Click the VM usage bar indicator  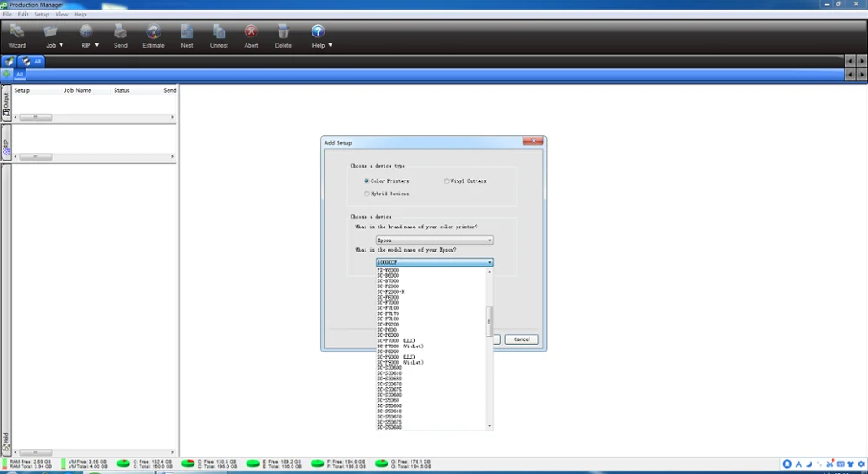pos(63,464)
